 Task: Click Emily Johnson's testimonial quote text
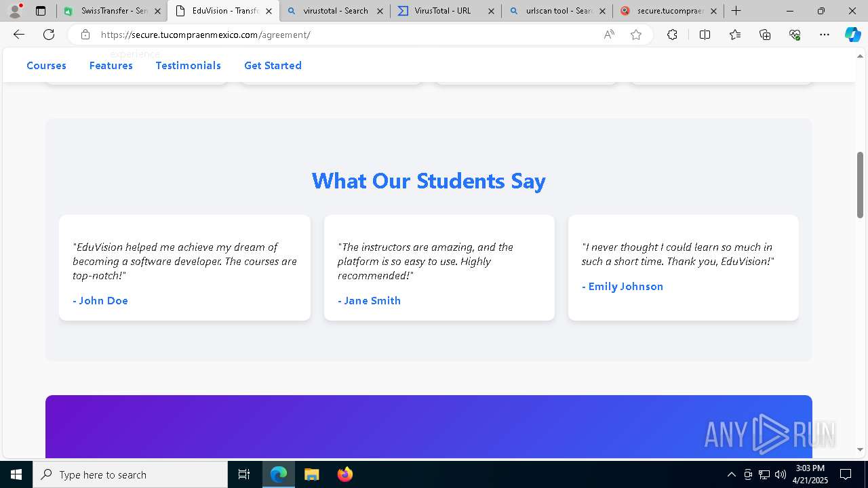coord(677,254)
